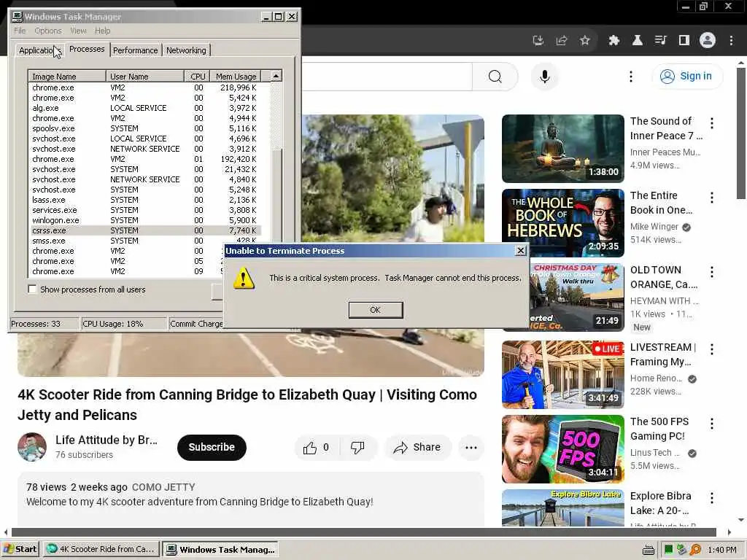The image size is (747, 560).
Task: Open YouTube settings three-dot menu
Action: point(631,76)
